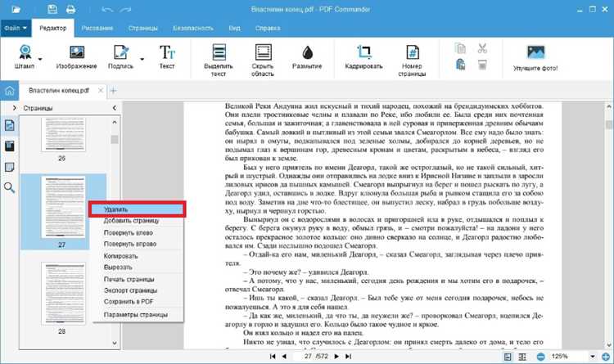This screenshot has width=614, height=364.
Task: Go to the next page
Action: coord(336,356)
